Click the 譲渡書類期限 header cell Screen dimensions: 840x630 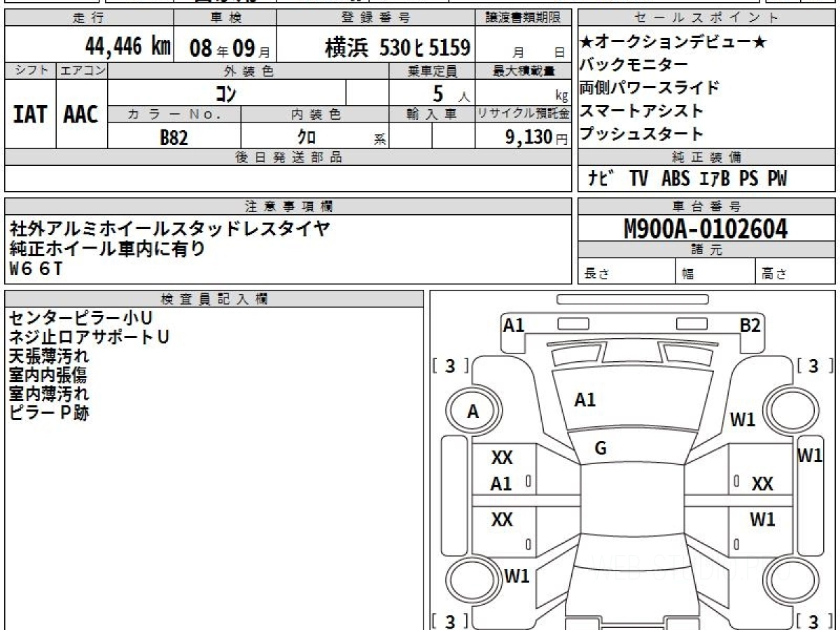[524, 18]
